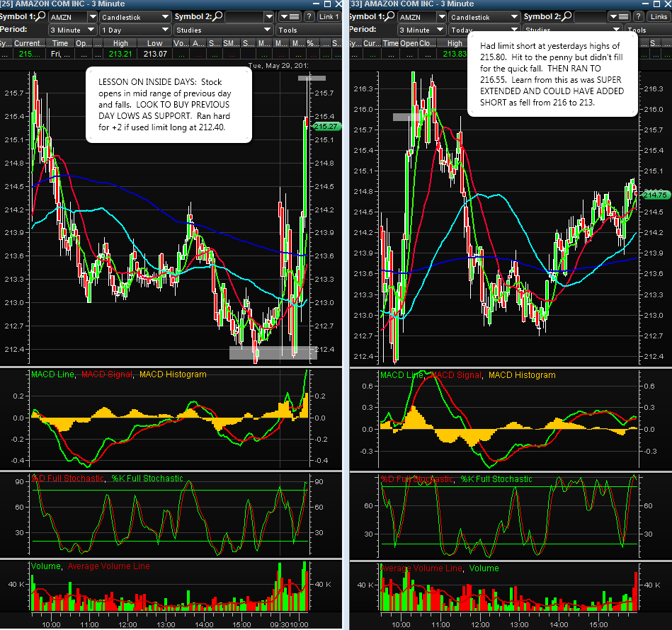Open help question mark in left window
The width and height of the screenshot is (672, 630).
pyautogui.click(x=309, y=17)
